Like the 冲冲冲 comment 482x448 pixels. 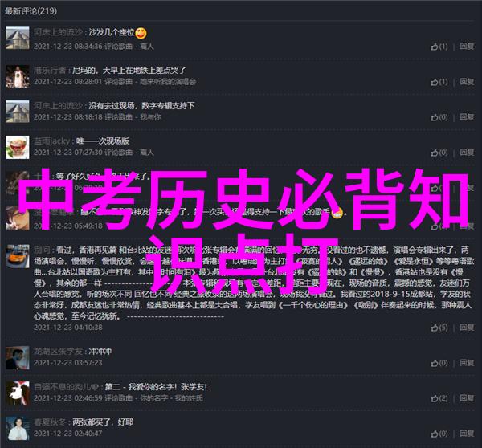(439, 363)
